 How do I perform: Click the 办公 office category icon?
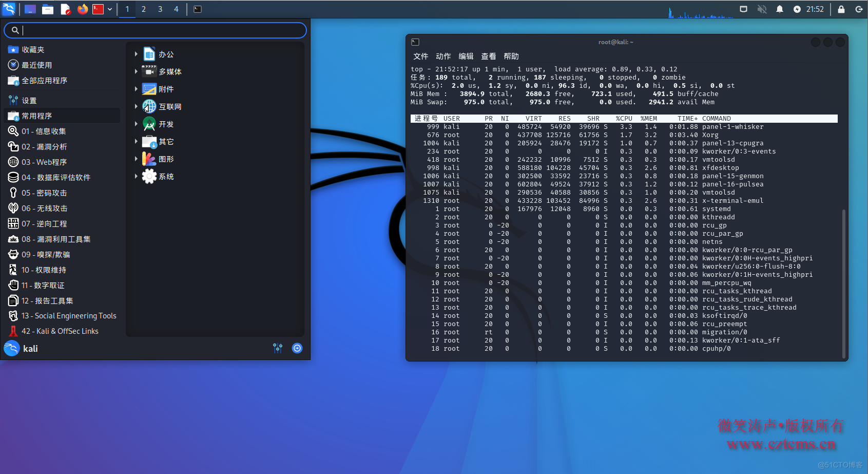pos(149,54)
